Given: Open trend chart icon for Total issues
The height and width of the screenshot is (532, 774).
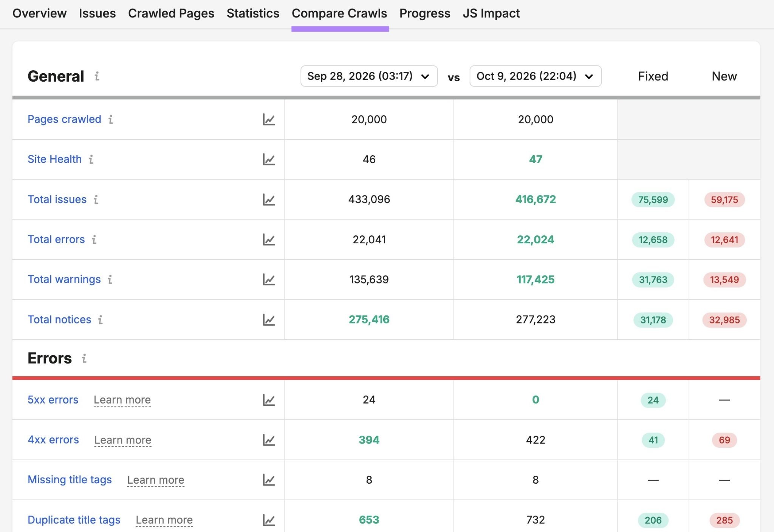Looking at the screenshot, I should 269,199.
